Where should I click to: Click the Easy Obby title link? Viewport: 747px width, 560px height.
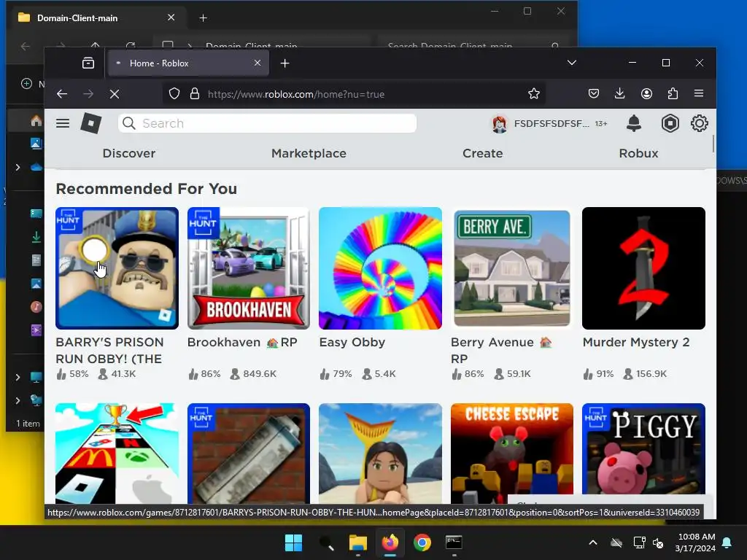click(352, 342)
